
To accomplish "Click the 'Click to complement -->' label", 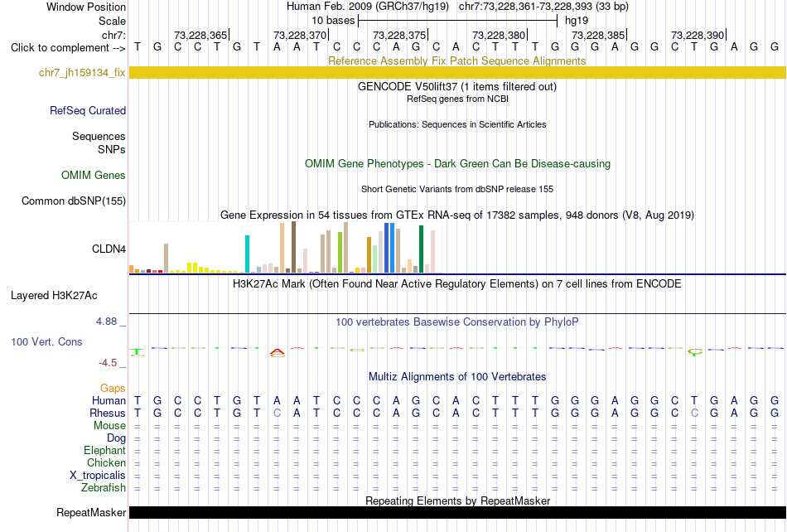I will tap(68, 48).
